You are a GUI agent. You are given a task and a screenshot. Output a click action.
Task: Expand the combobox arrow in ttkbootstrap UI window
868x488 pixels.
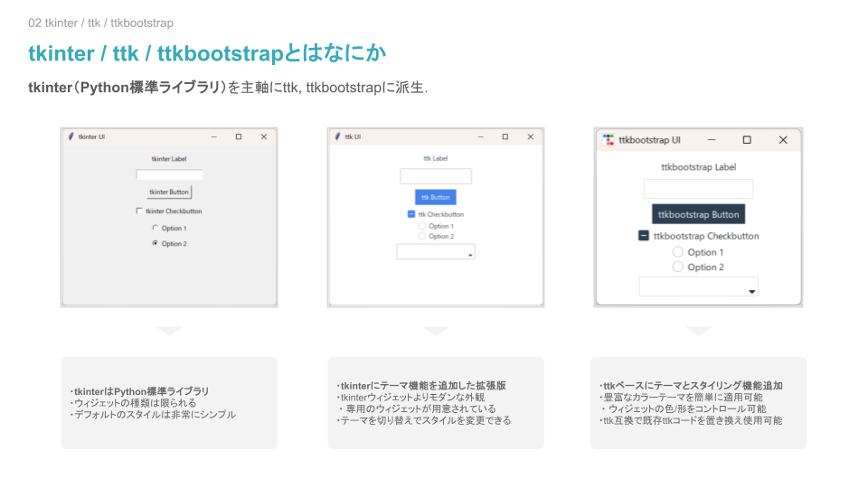pyautogui.click(x=751, y=291)
